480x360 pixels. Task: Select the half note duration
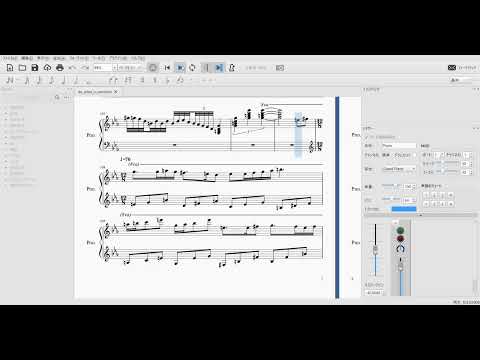coord(76,80)
